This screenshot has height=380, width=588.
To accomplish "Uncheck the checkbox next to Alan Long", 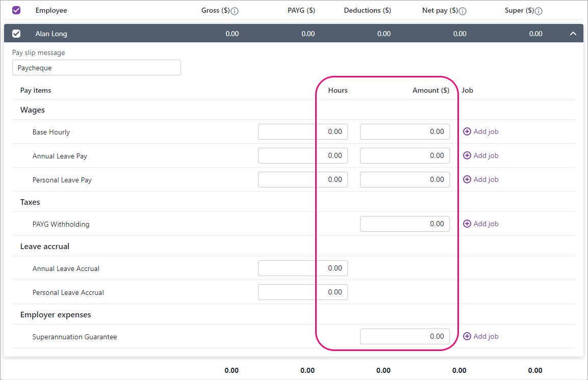I will 16,33.
